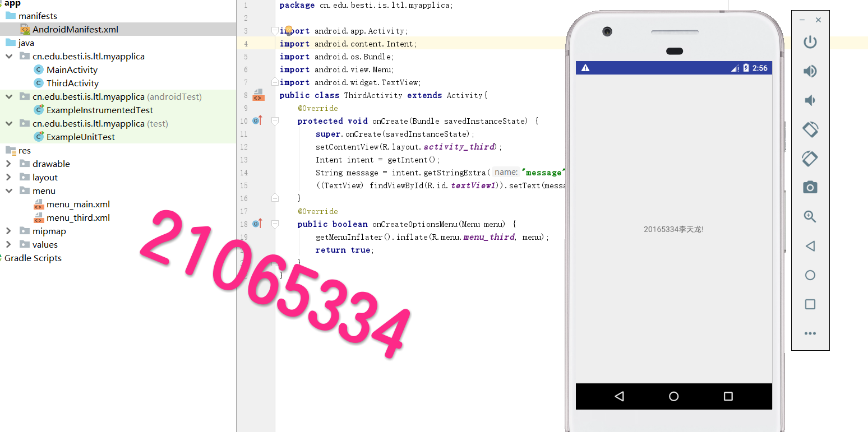Click the layout file gutter icon on line 8
The height and width of the screenshot is (432, 868).
tap(258, 95)
